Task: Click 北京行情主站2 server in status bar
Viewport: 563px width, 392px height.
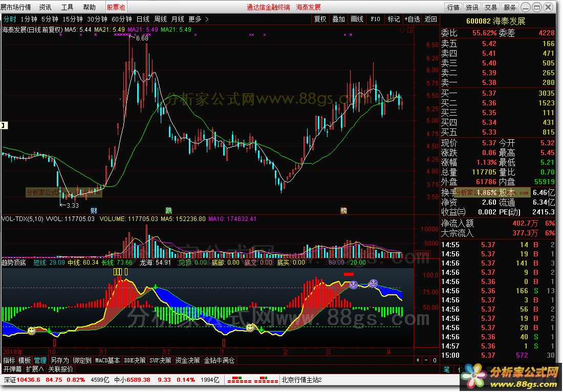Action: tap(301, 380)
